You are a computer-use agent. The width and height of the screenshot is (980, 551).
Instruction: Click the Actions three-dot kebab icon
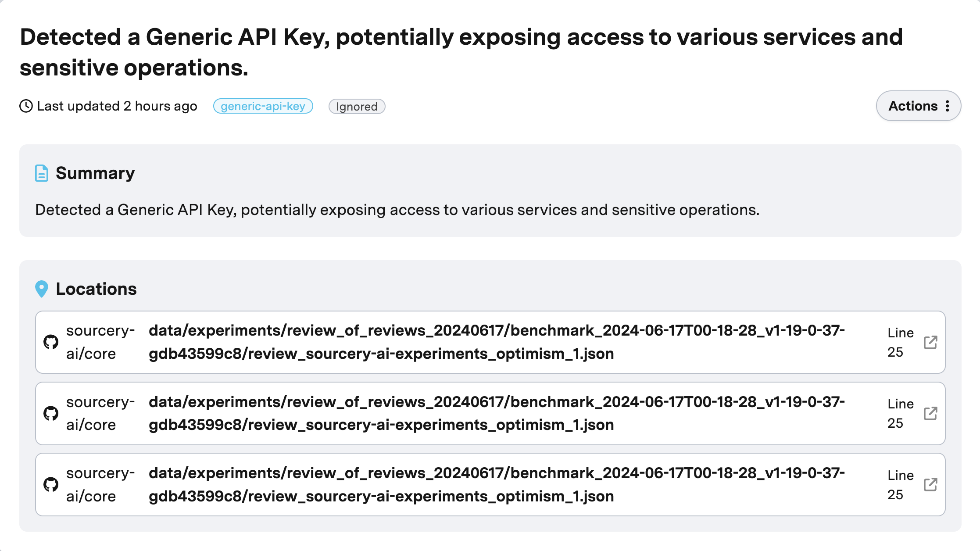[948, 106]
